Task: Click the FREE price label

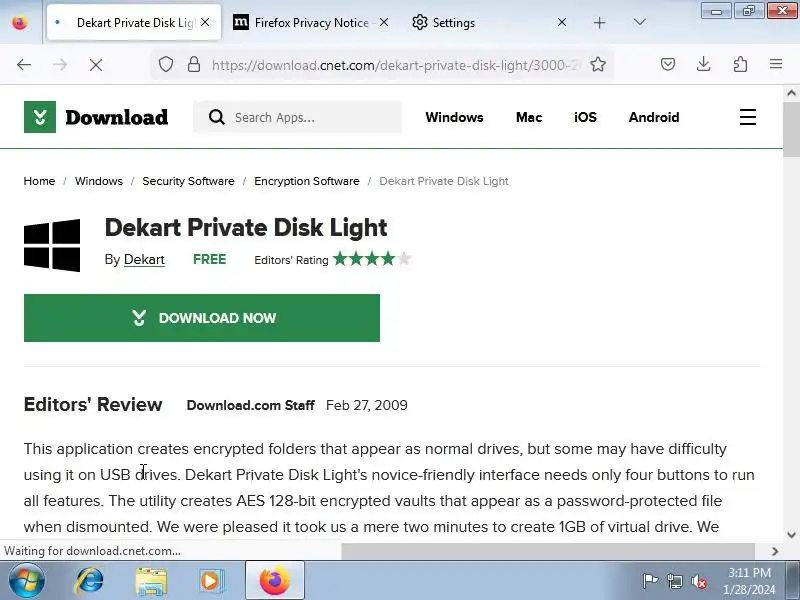Action: (209, 259)
